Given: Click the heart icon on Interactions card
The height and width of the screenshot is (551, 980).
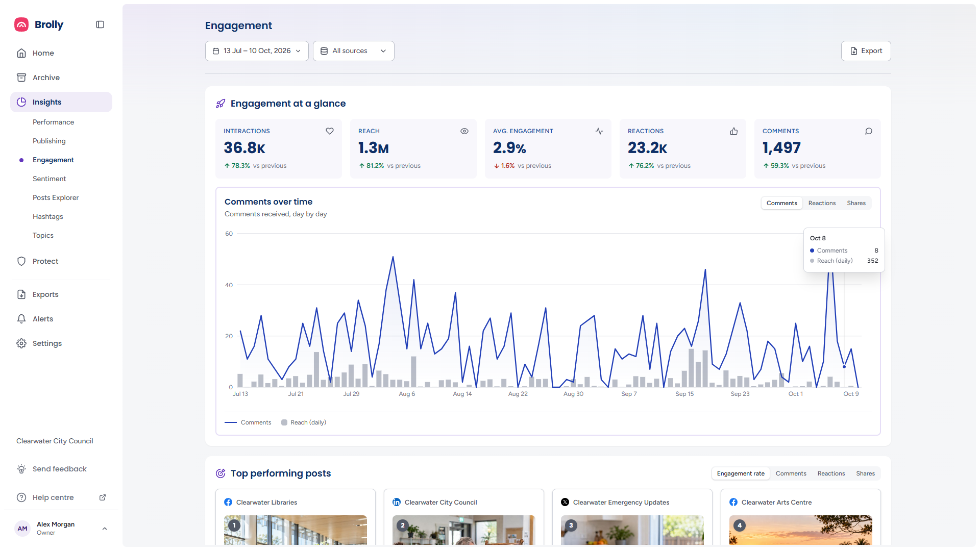Looking at the screenshot, I should tap(330, 131).
